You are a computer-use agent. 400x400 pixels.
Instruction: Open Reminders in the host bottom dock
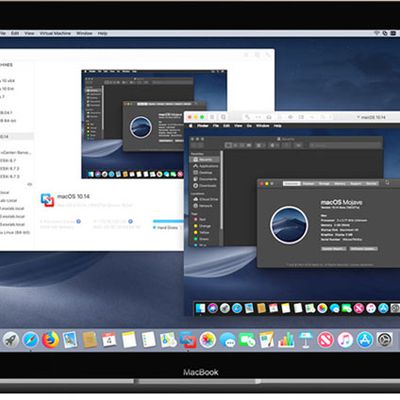click(x=148, y=340)
